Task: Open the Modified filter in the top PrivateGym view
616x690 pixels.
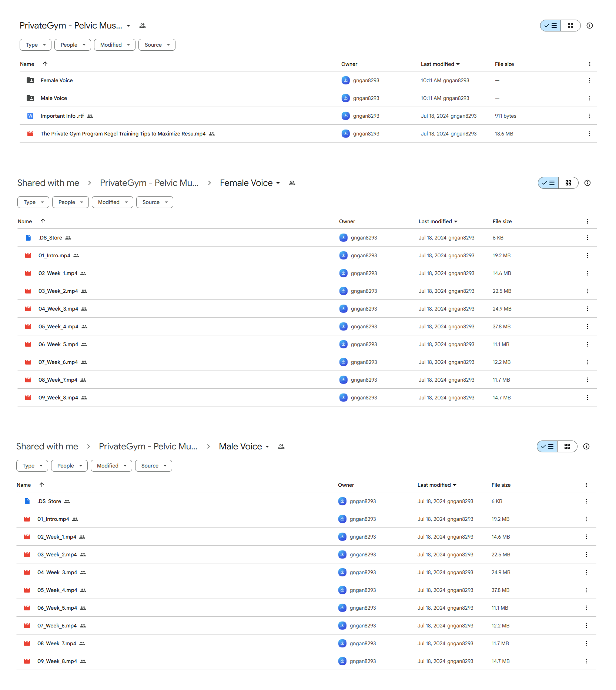Action: pyautogui.click(x=115, y=45)
